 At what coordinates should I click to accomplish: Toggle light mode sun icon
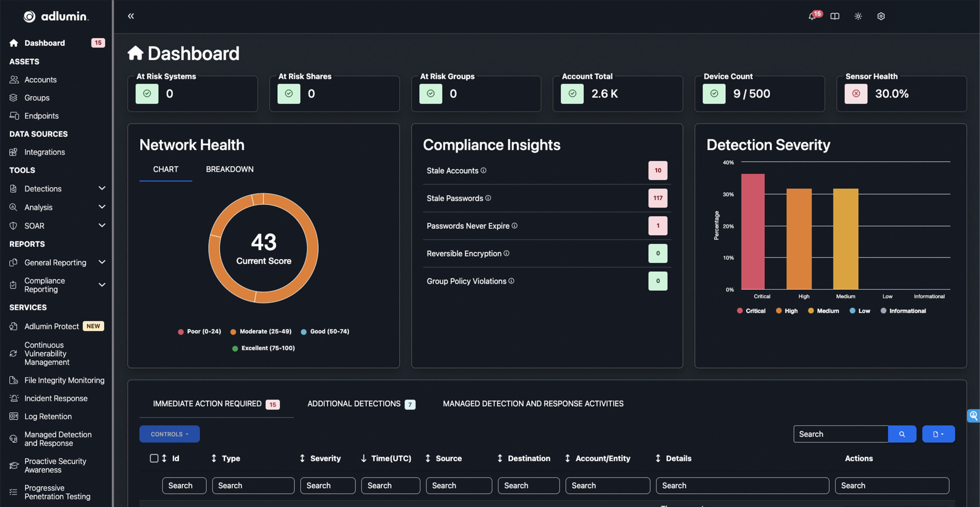(858, 16)
